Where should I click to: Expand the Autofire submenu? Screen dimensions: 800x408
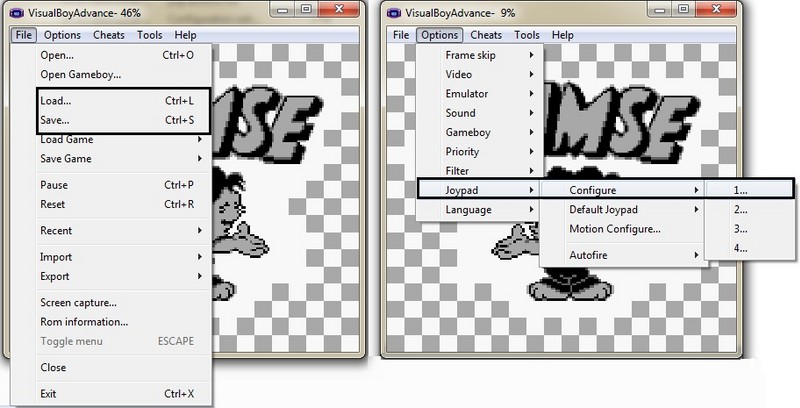(623, 255)
